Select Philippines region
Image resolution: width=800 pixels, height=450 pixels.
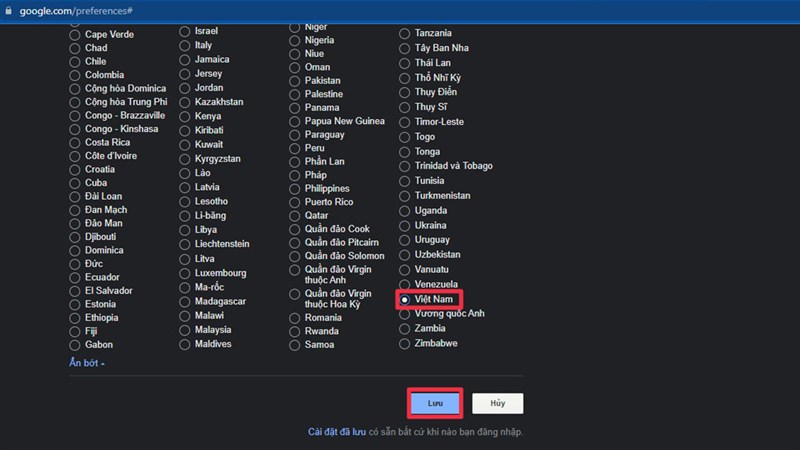pos(294,189)
